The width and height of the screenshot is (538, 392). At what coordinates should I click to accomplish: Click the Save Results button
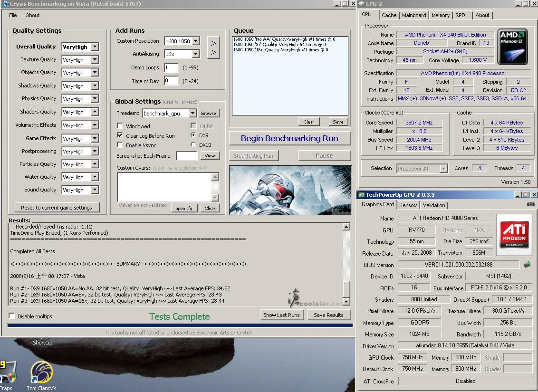click(328, 315)
